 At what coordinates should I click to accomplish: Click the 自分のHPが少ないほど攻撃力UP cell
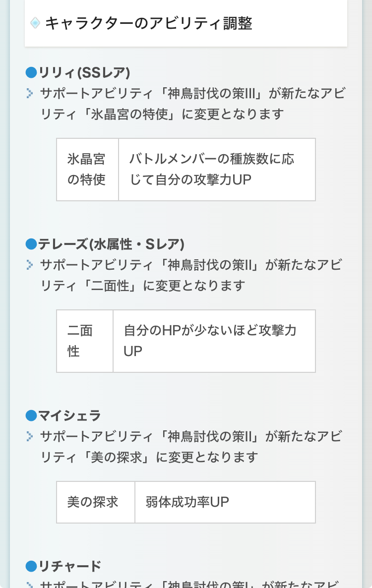point(214,341)
